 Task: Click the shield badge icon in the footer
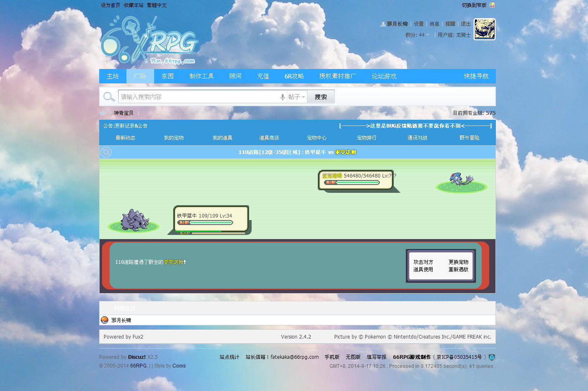click(492, 357)
